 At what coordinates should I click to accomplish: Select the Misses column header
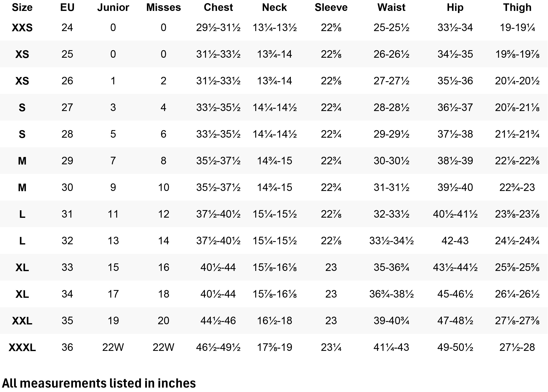(x=164, y=8)
